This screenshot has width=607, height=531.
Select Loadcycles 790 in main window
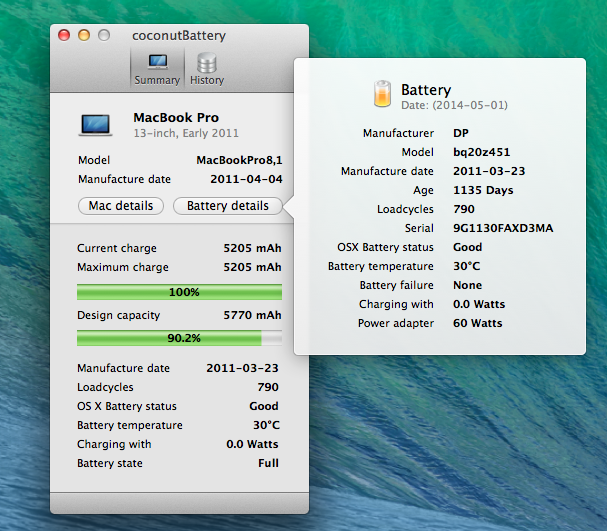pyautogui.click(x=268, y=387)
